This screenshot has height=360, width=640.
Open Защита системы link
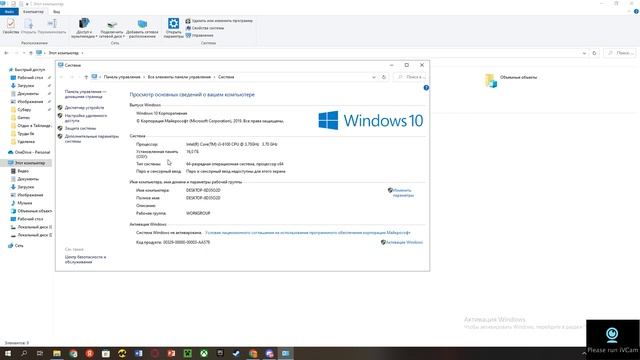click(x=80, y=129)
